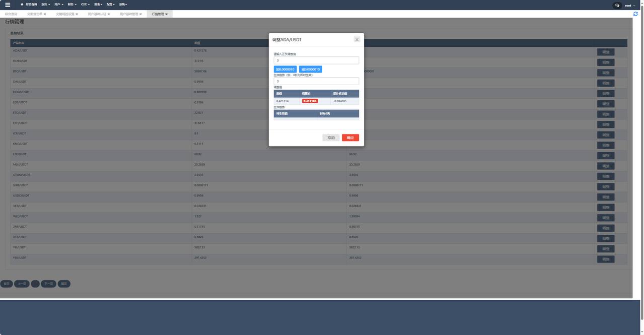This screenshot has width=644, height=335.
Task: Open the hamburger sidebar menu
Action: [x=8, y=5]
